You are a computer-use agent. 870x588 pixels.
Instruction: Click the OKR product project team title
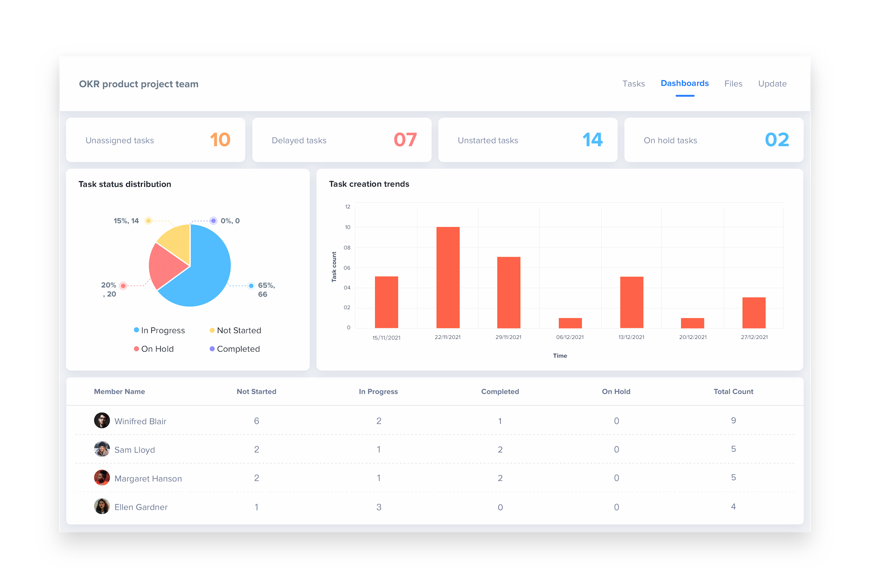(x=139, y=84)
